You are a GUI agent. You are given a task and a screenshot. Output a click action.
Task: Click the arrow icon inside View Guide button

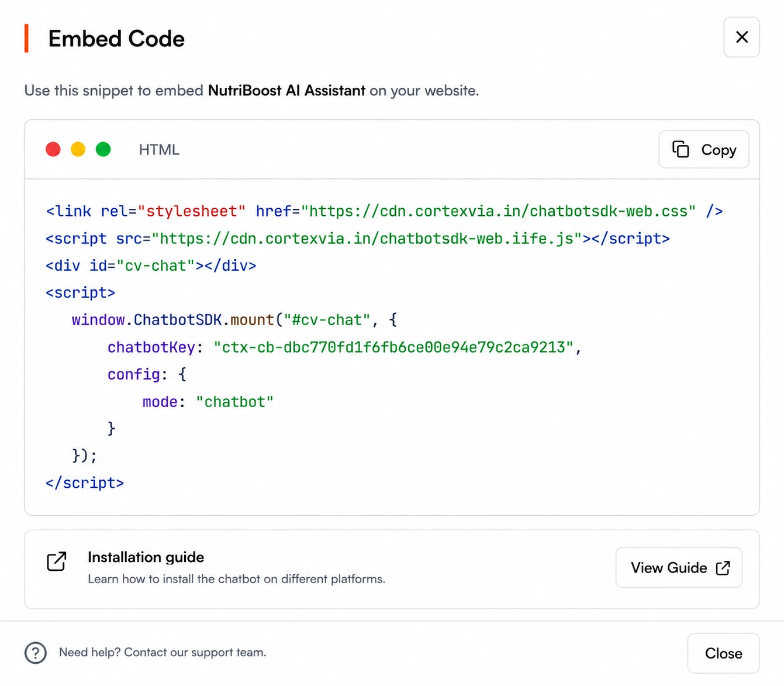coord(723,567)
